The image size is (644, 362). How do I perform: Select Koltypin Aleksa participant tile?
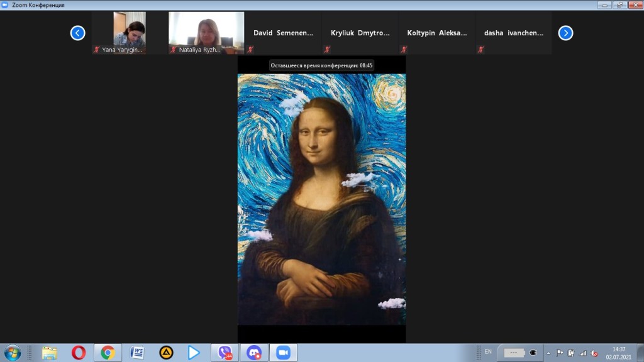437,33
